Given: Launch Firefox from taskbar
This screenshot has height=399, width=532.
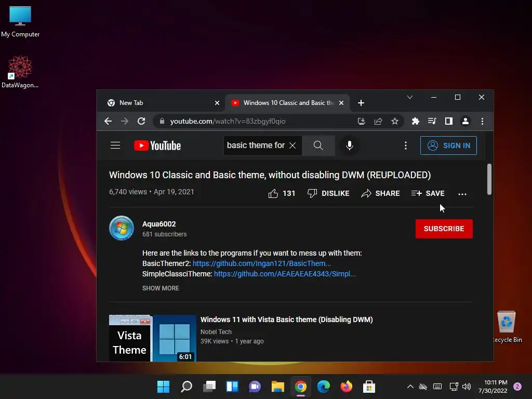Looking at the screenshot, I should [x=347, y=387].
